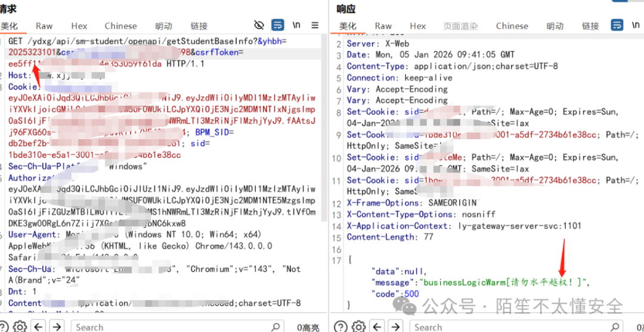644x332 pixels.
Task: Focus the response panel Search field
Action: tap(515, 327)
